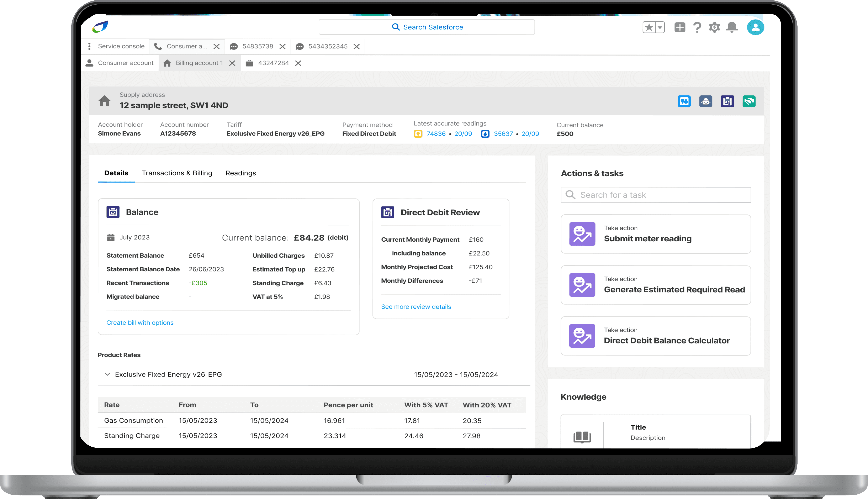
Task: Click the notifications bell icon
Action: pyautogui.click(x=732, y=27)
